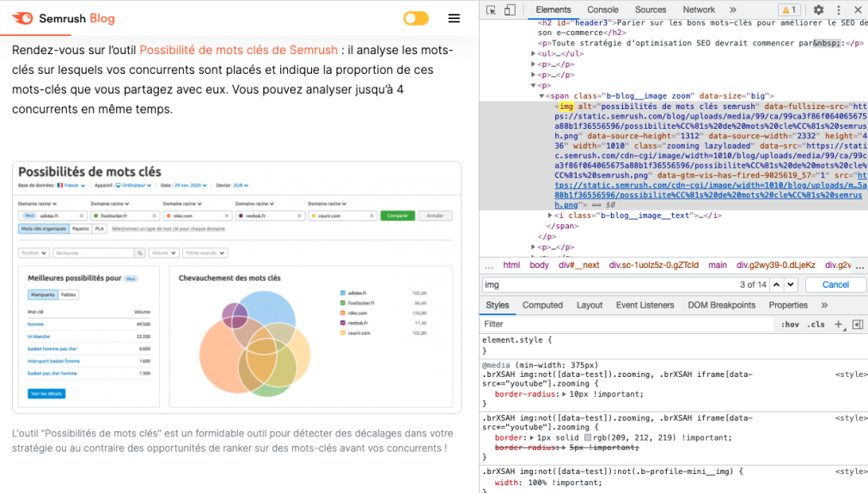
Task: Select the main breadcrumb
Action: [x=718, y=265]
